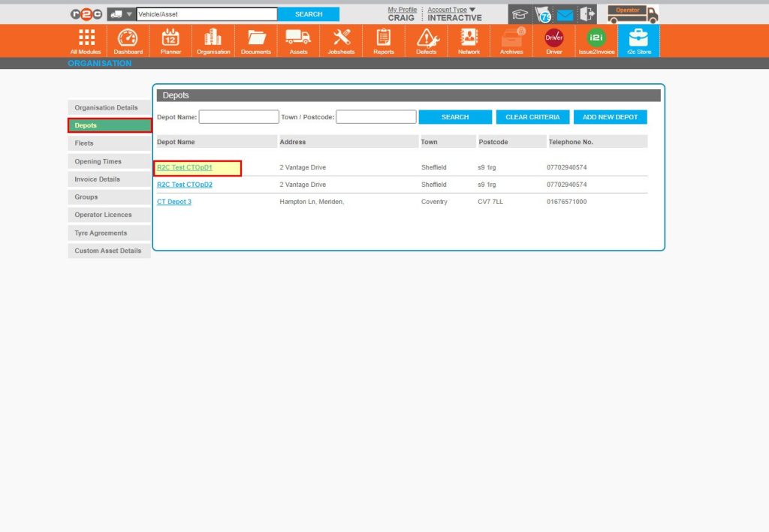This screenshot has width=769, height=532.
Task: Open the Issue2Invoice module
Action: click(x=596, y=40)
